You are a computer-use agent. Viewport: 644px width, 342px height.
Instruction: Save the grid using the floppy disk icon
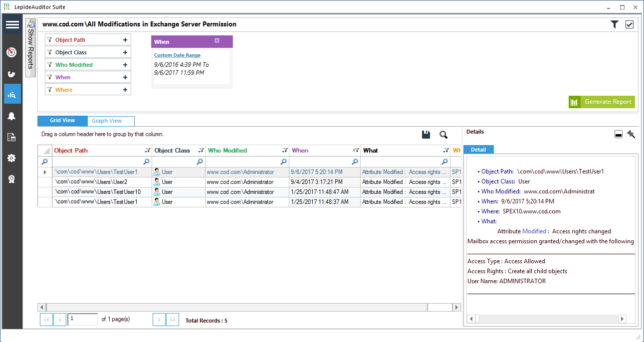pyautogui.click(x=426, y=134)
